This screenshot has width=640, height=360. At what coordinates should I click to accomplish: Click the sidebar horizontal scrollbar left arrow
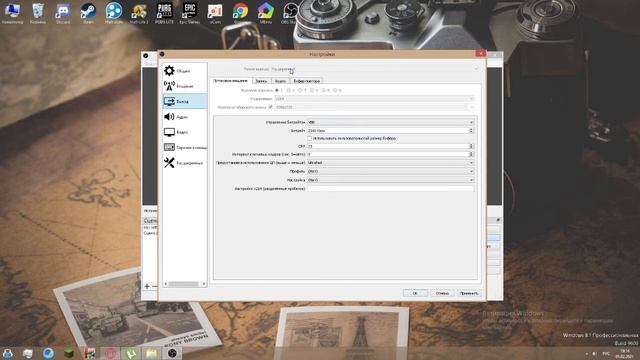point(165,284)
